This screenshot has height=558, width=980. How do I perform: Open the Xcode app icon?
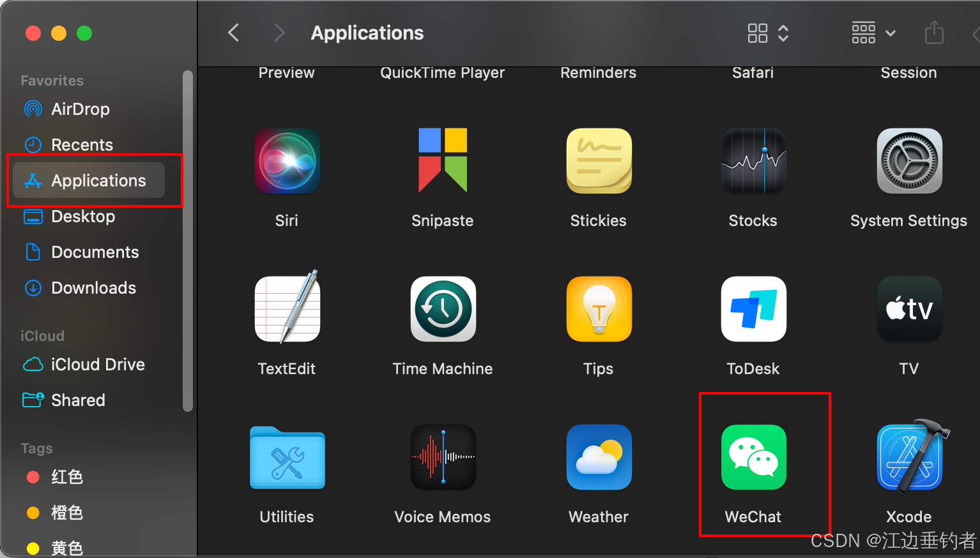click(x=912, y=456)
